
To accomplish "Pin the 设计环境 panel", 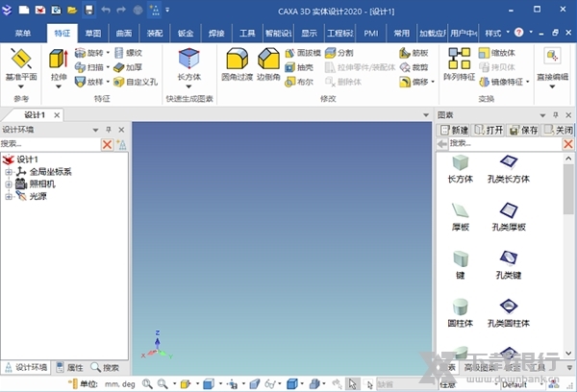I will pos(109,130).
